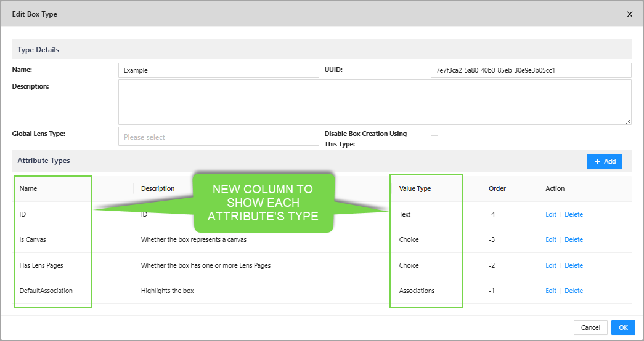
Task: Edit the ID attribute
Action: click(x=550, y=214)
